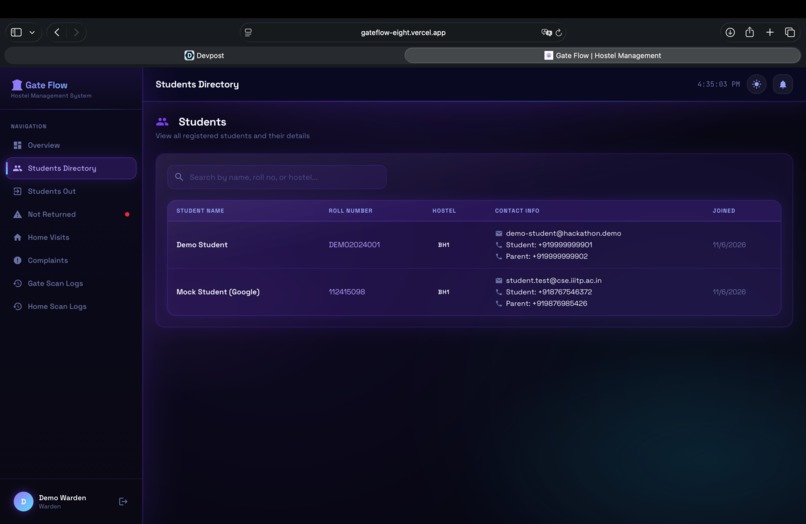
Task: Open notifications with the bell icon
Action: [x=783, y=84]
